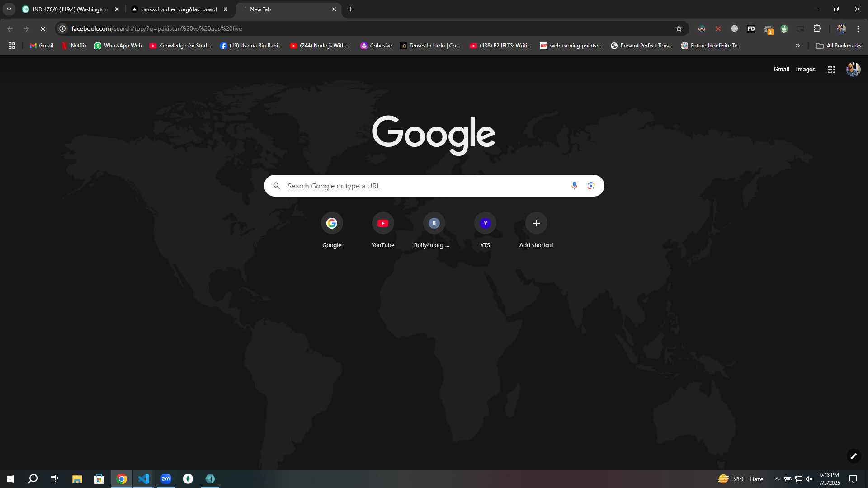
Task: Open Netflix bookmark
Action: click(74, 46)
